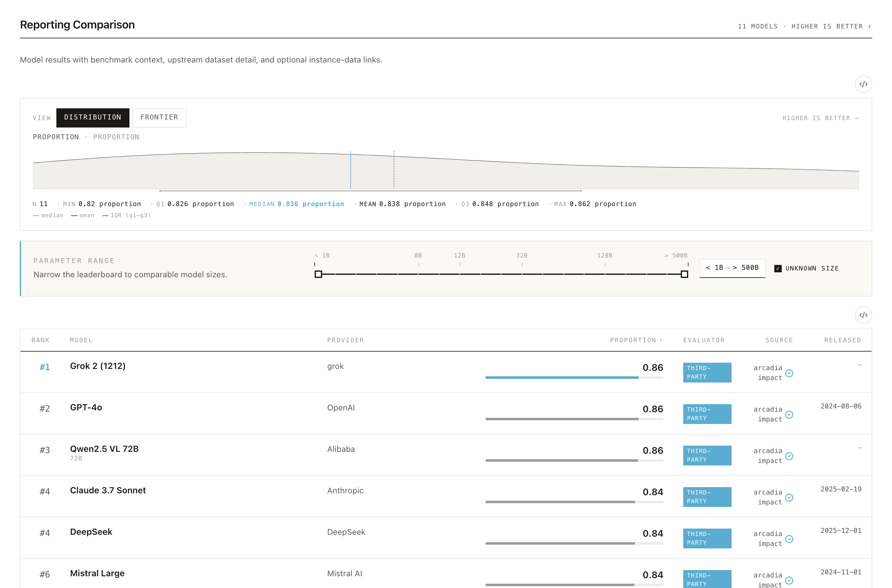This screenshot has height=588, width=892.
Task: Click the Mistral AI provider cell
Action: coord(344,573)
